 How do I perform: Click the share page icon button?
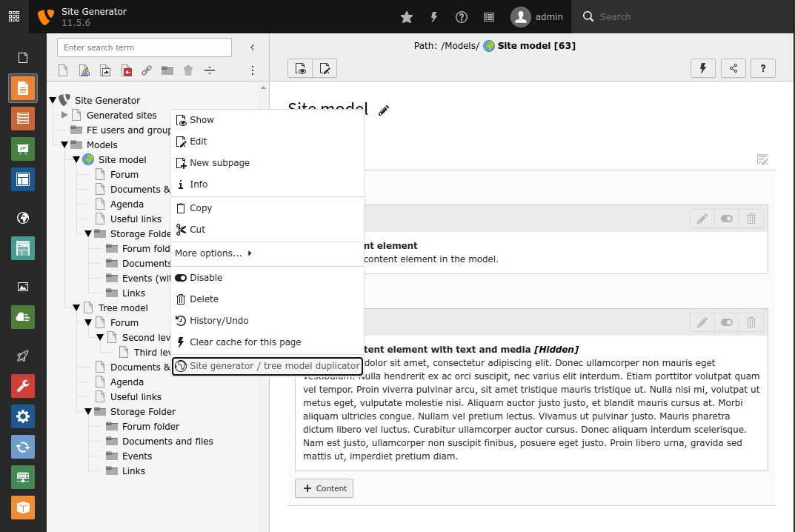coord(734,68)
